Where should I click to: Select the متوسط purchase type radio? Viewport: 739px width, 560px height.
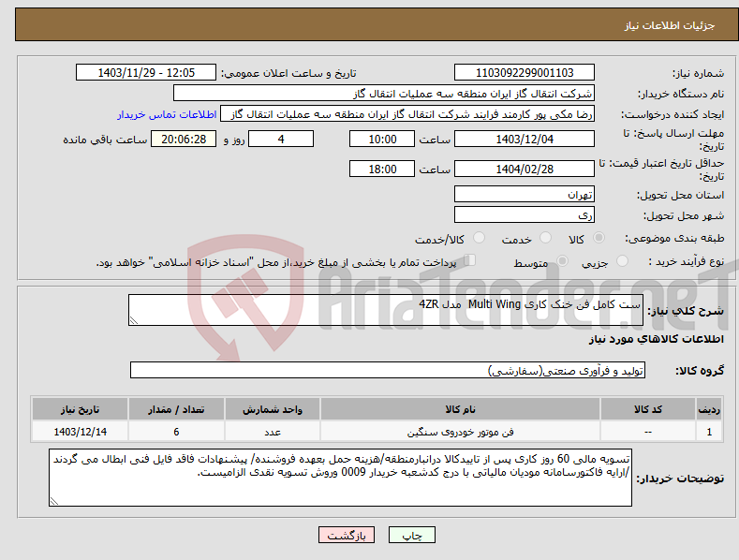click(x=562, y=261)
